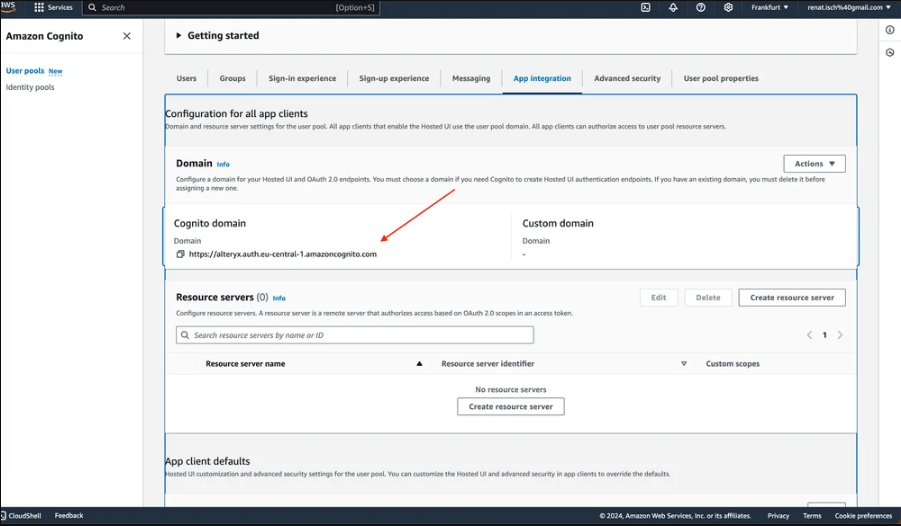This screenshot has height=526, width=901.
Task: Switch to the Sign-in experience tab
Action: (302, 78)
